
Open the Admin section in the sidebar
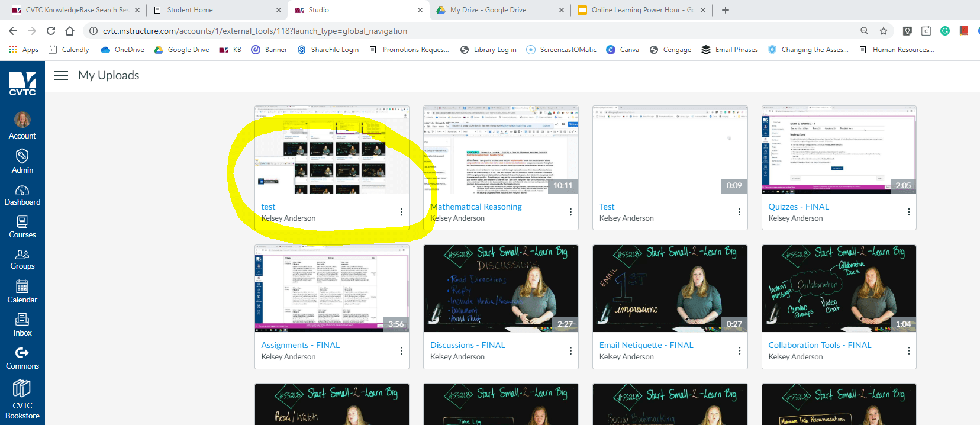tap(22, 161)
